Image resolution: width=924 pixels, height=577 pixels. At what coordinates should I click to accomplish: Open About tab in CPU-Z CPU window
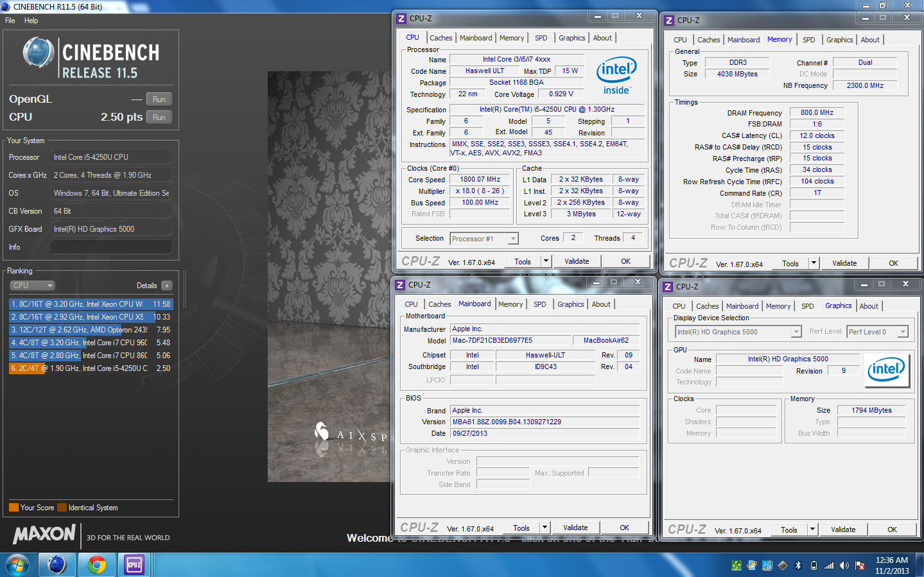(x=602, y=38)
